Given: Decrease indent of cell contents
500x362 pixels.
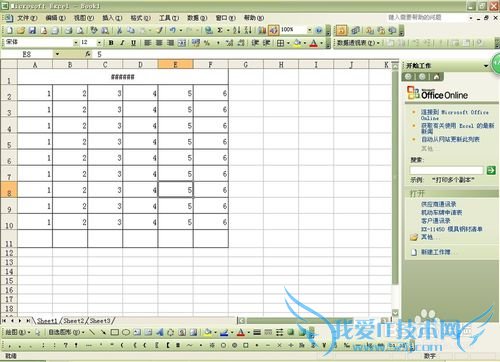Looking at the screenshot, I should [x=255, y=43].
